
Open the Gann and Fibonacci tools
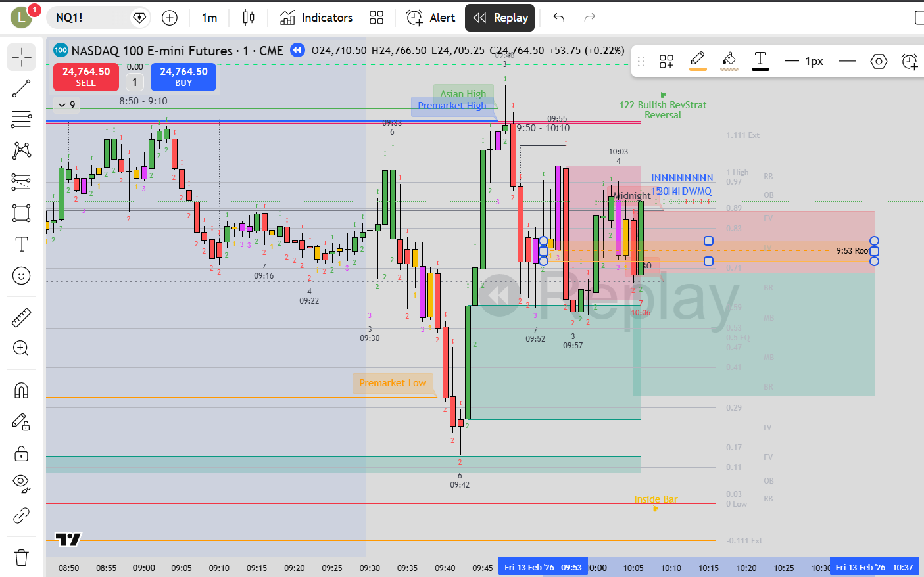click(x=21, y=119)
